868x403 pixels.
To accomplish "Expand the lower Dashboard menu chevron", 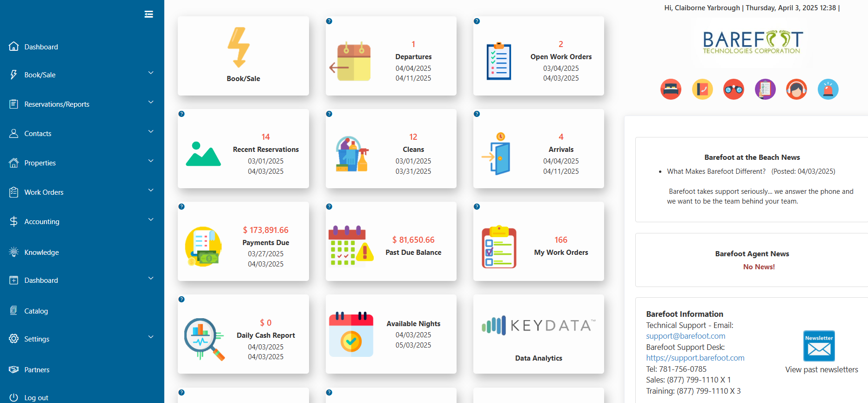I will click(x=151, y=279).
